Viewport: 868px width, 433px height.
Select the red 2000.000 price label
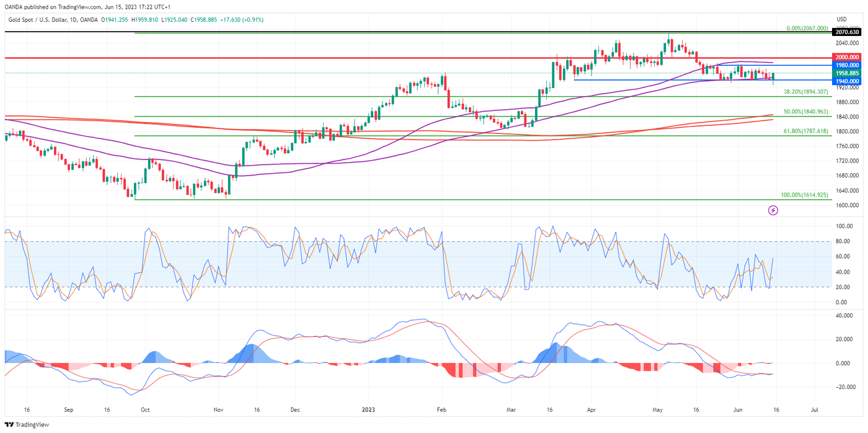tap(848, 57)
